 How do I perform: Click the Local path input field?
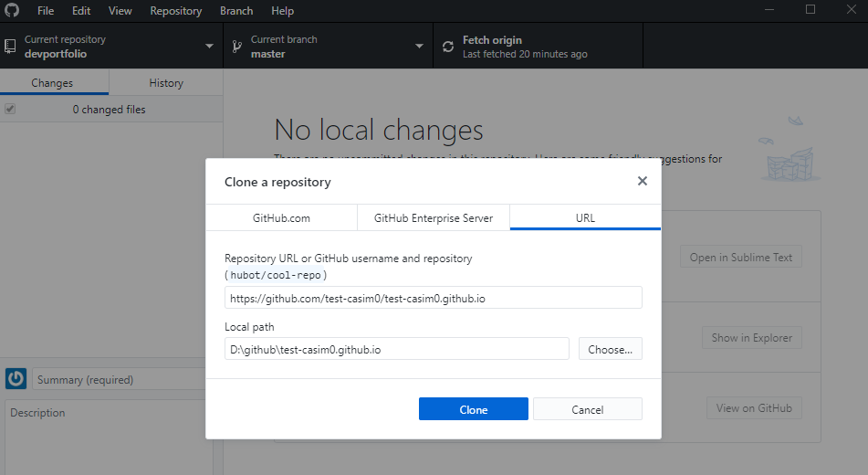397,349
